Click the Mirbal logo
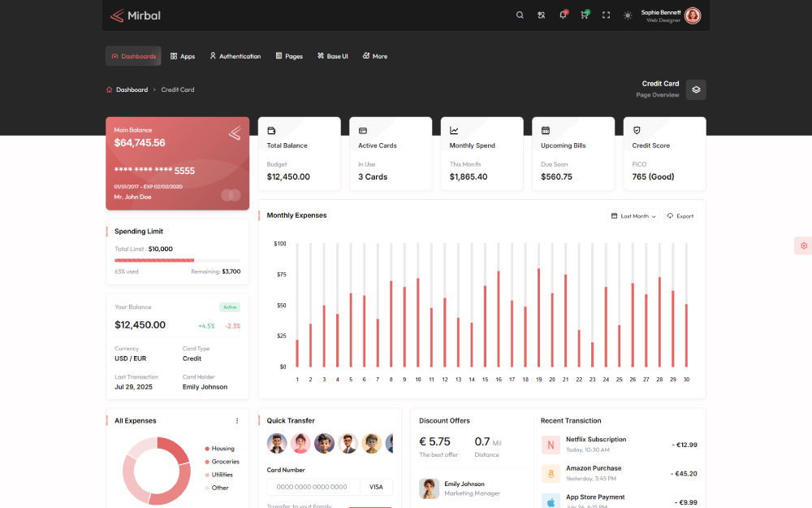 (136, 15)
